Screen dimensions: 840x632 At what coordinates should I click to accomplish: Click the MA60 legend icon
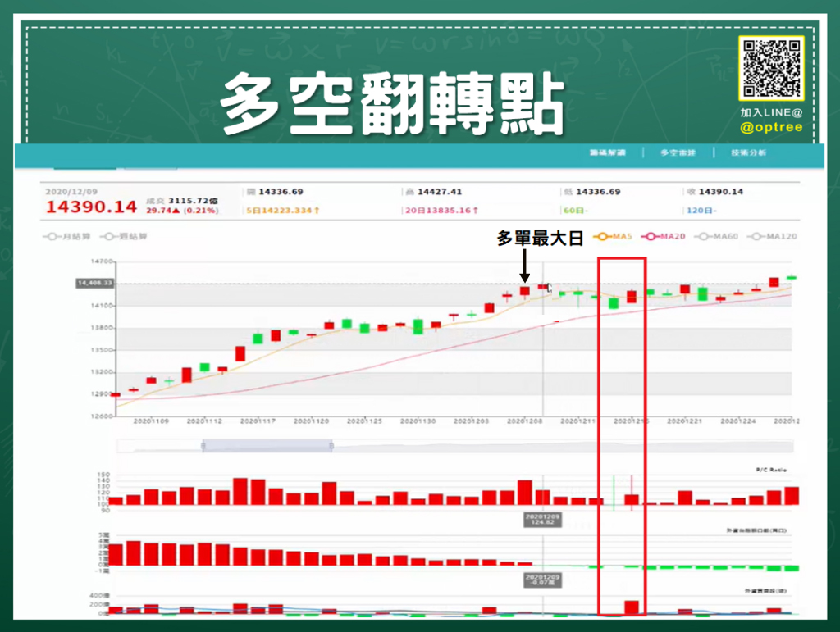click(x=705, y=235)
